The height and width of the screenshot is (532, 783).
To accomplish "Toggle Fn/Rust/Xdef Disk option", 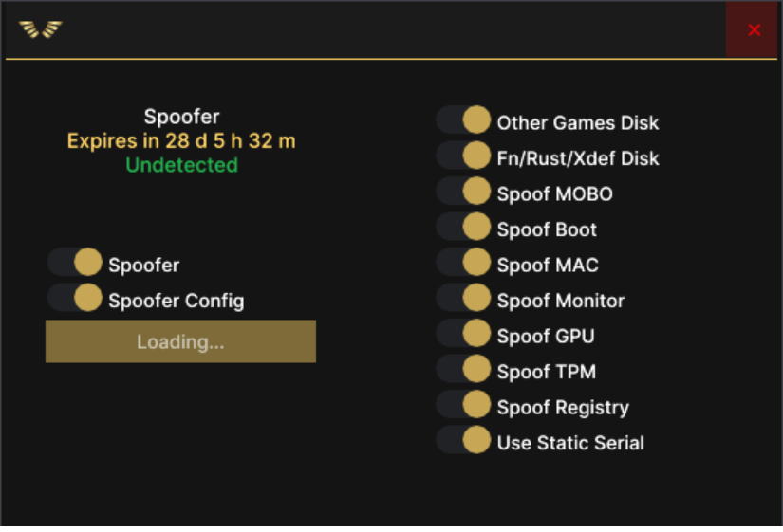I will 464,156.
